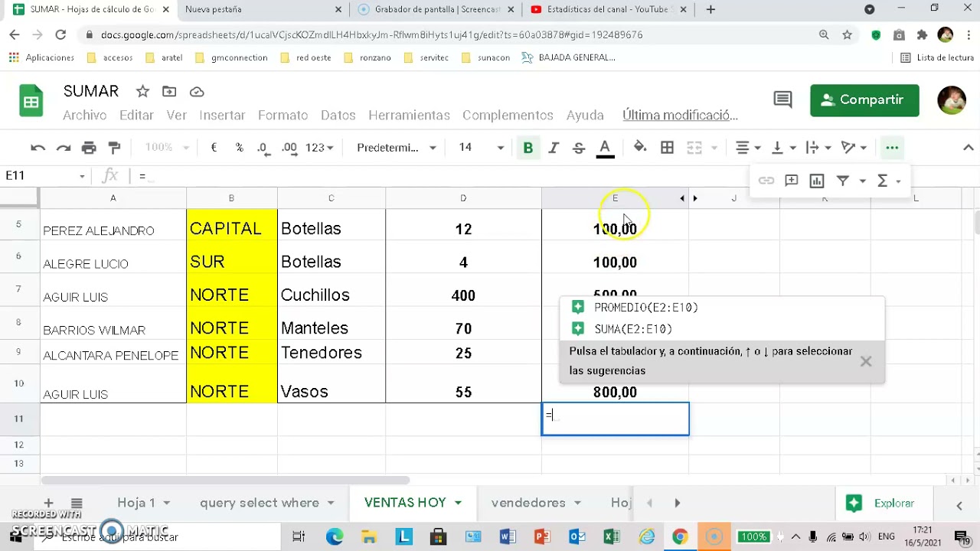Open text rotation dropdown

click(x=854, y=148)
